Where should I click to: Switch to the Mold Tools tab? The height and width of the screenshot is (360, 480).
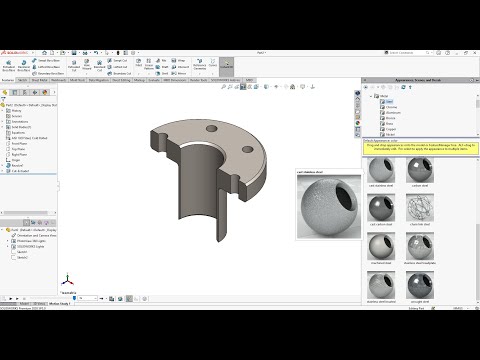click(x=77, y=80)
